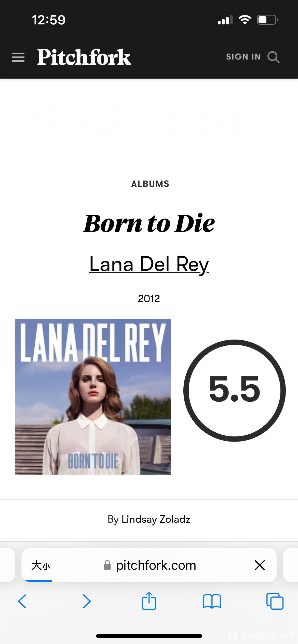Tap the pitchfork.com address bar
The image size is (298, 644).
(x=150, y=565)
